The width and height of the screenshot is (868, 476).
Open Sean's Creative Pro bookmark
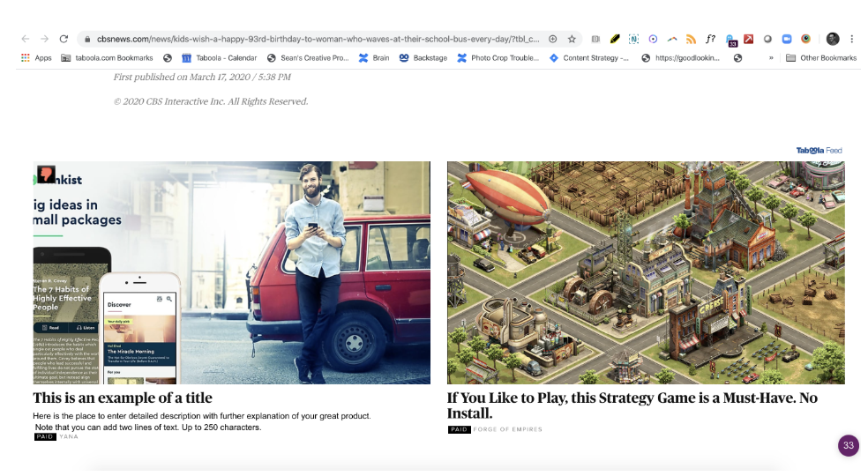(x=308, y=57)
